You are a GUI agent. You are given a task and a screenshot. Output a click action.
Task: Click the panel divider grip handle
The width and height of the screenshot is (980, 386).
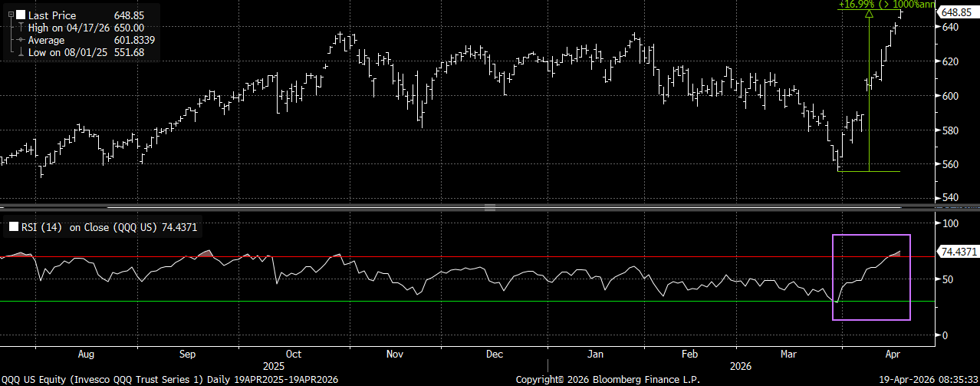pos(489,207)
